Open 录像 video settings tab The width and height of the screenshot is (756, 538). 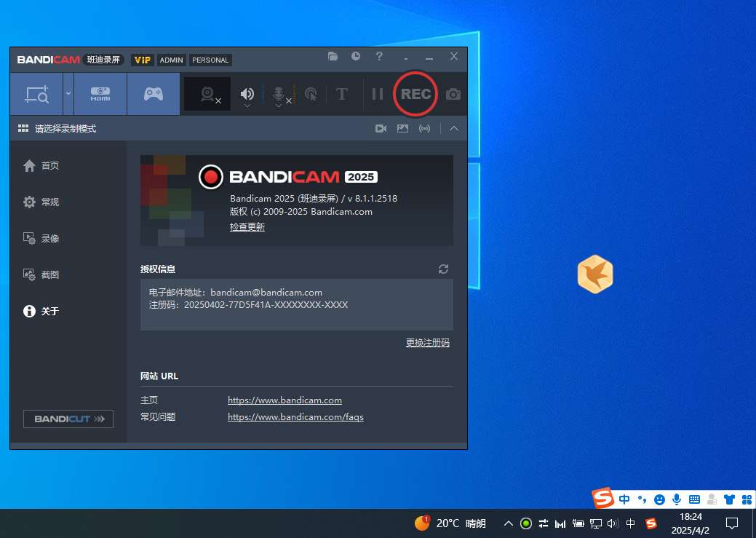click(x=41, y=238)
